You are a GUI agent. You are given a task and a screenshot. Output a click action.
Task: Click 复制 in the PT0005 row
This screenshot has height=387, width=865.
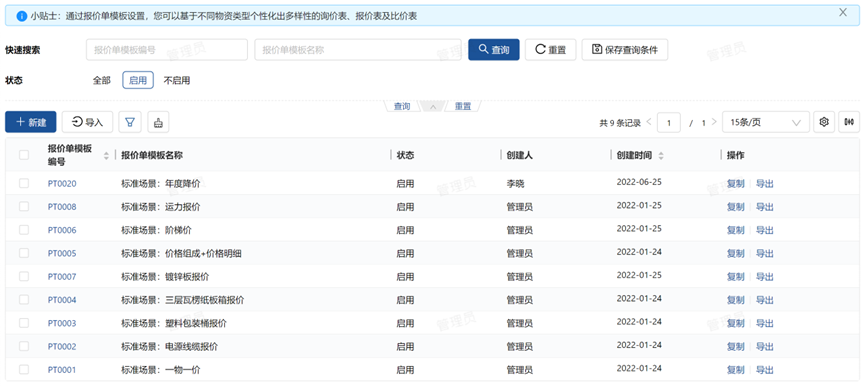(x=735, y=254)
